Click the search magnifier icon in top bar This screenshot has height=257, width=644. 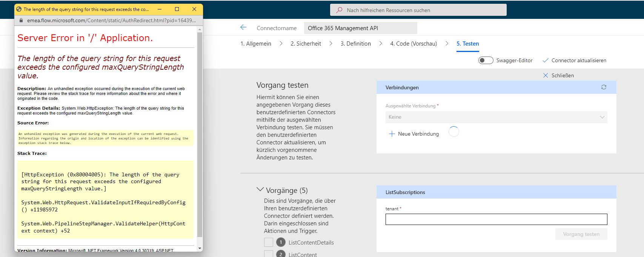click(x=340, y=10)
